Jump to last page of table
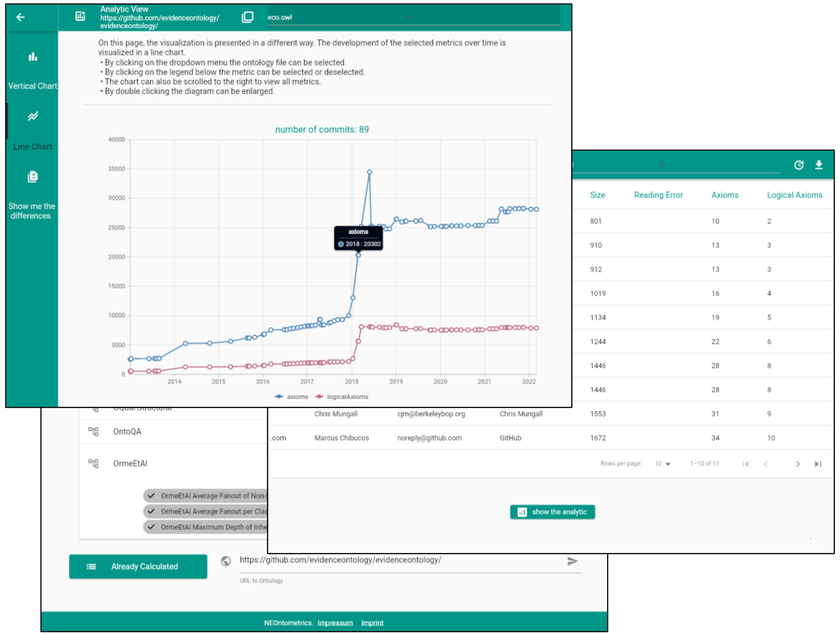This screenshot has height=635, width=840. (x=817, y=464)
